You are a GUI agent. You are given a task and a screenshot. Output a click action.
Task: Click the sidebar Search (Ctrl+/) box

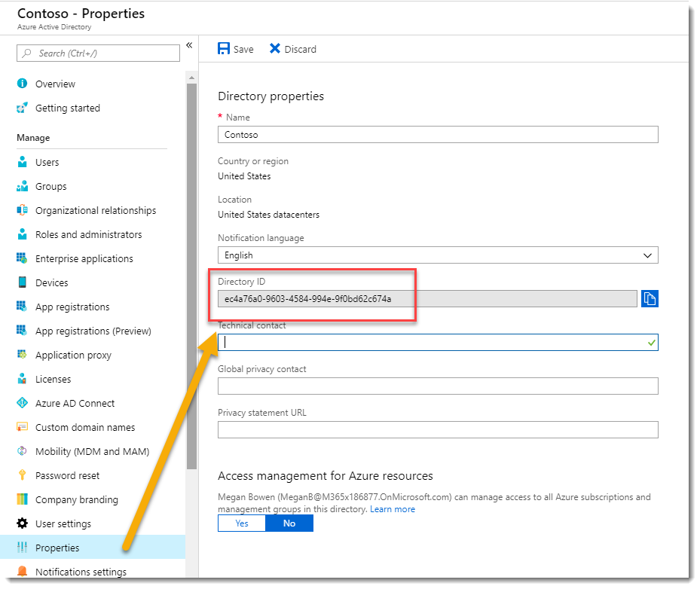pyautogui.click(x=98, y=53)
